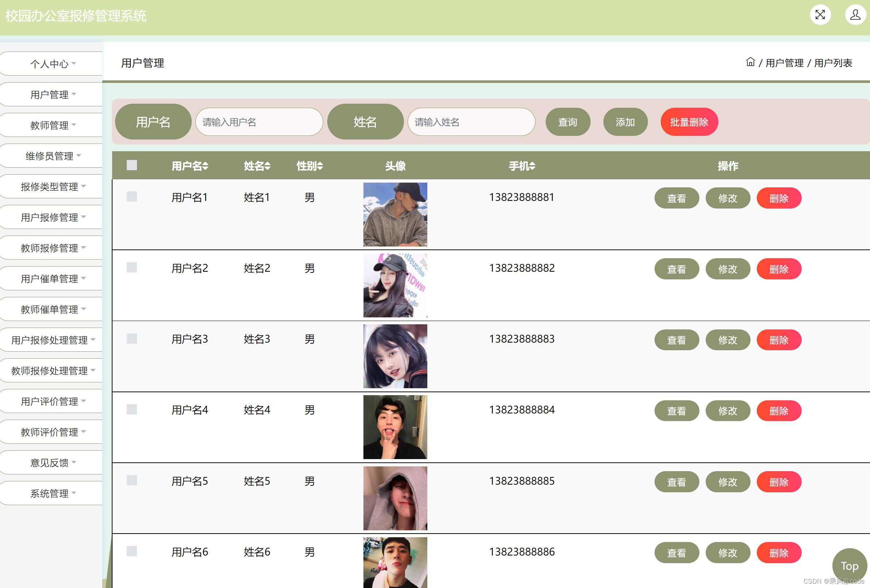This screenshot has width=870, height=588.
Task: Sort table by 姓名 column arrows
Action: [267, 166]
